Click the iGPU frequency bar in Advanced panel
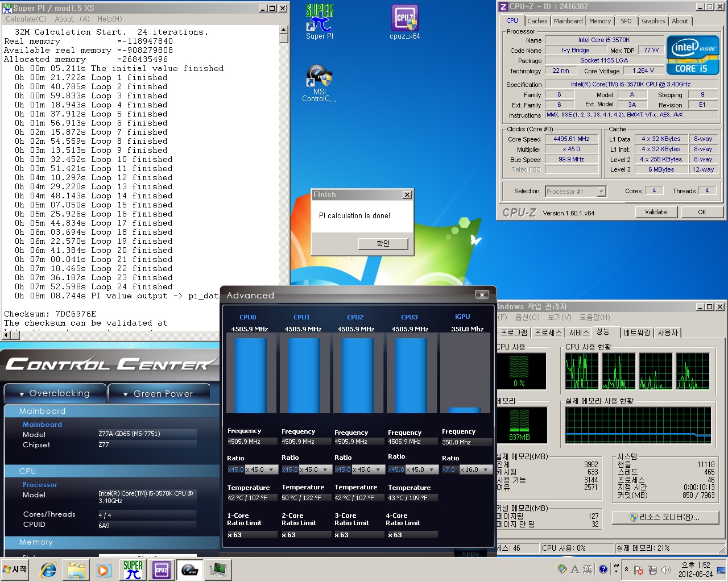The image size is (728, 582). pyautogui.click(x=465, y=410)
